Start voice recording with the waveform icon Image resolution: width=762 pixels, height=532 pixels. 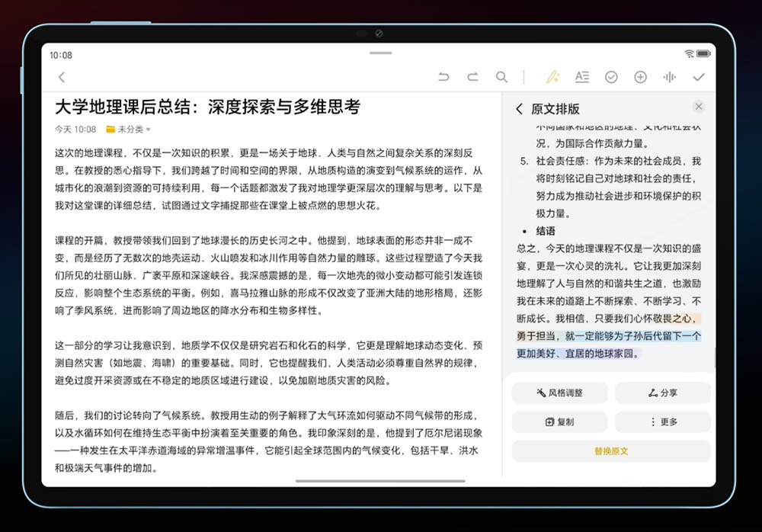pyautogui.click(x=670, y=77)
